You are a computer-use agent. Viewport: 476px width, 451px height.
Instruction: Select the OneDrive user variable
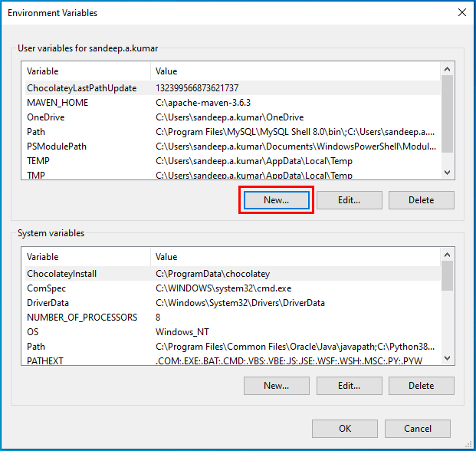pyautogui.click(x=232, y=117)
